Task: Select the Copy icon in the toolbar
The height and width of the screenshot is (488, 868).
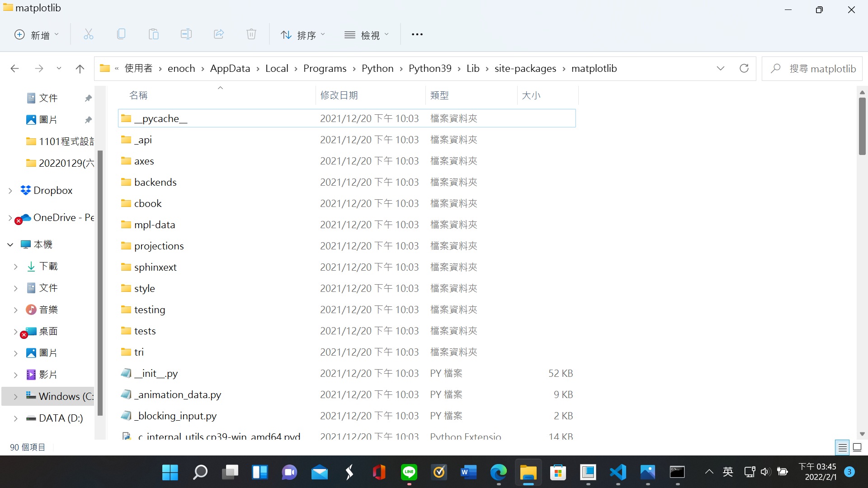Action: 121,34
